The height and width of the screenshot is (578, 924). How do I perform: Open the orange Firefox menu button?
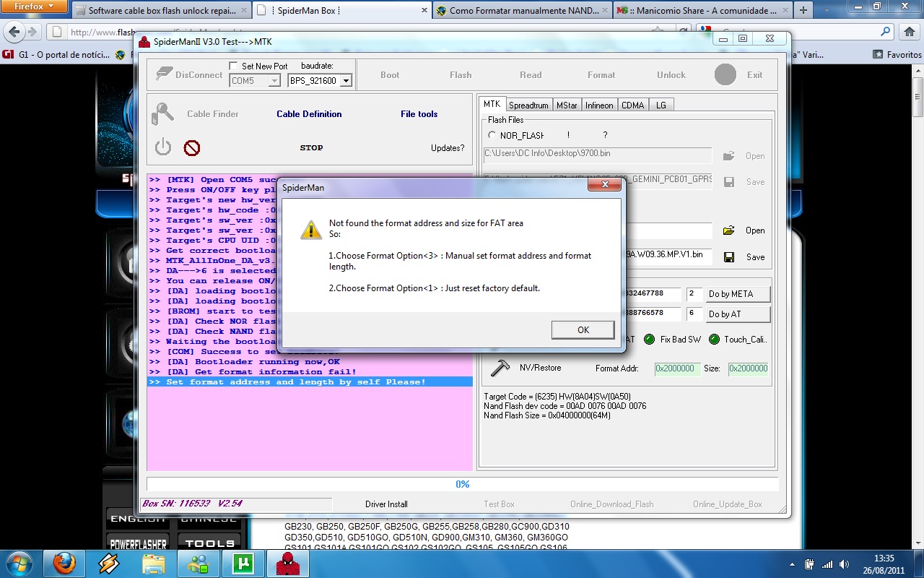pos(34,7)
